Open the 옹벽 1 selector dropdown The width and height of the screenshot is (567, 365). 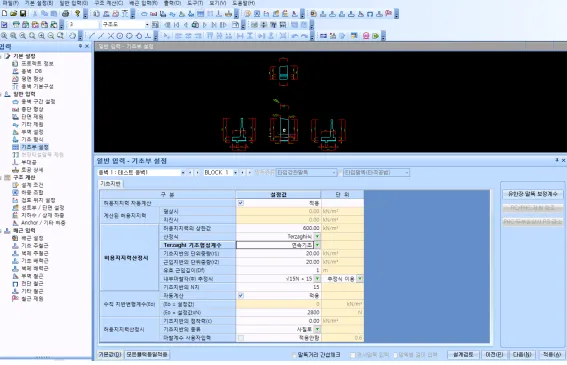(x=183, y=173)
